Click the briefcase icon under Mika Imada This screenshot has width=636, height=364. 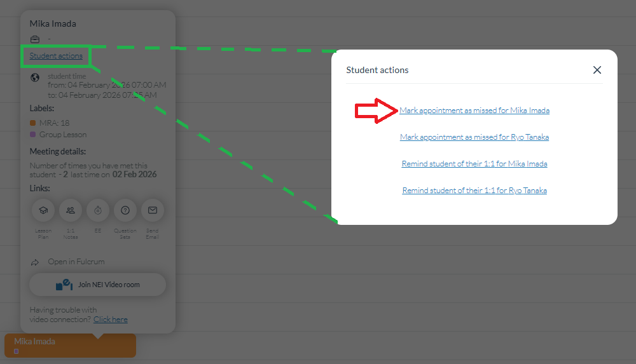tap(35, 39)
